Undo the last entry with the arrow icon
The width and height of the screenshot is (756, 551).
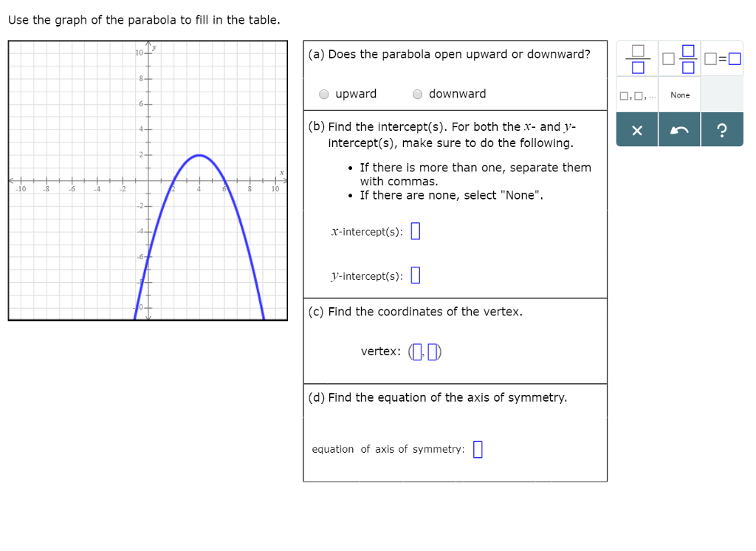(x=679, y=130)
